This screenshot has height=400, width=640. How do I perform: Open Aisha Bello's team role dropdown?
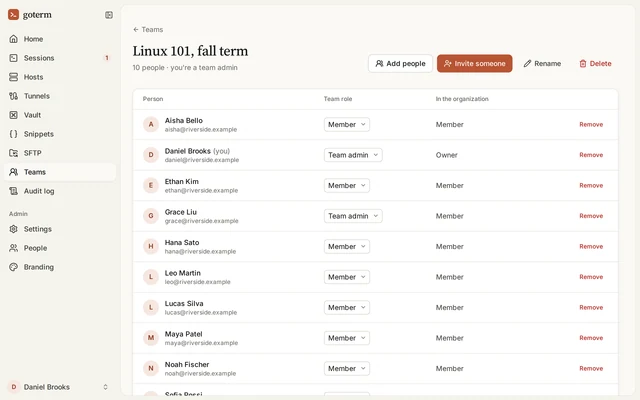347,124
